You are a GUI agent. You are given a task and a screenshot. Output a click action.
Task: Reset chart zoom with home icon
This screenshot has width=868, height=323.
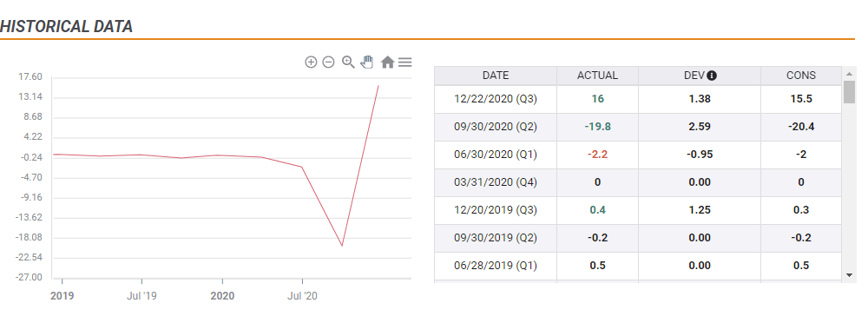tap(387, 62)
